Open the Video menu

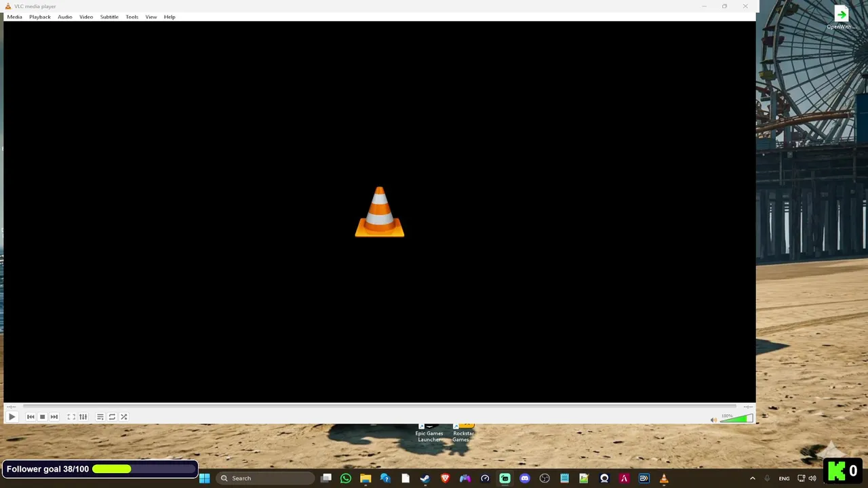(x=86, y=17)
